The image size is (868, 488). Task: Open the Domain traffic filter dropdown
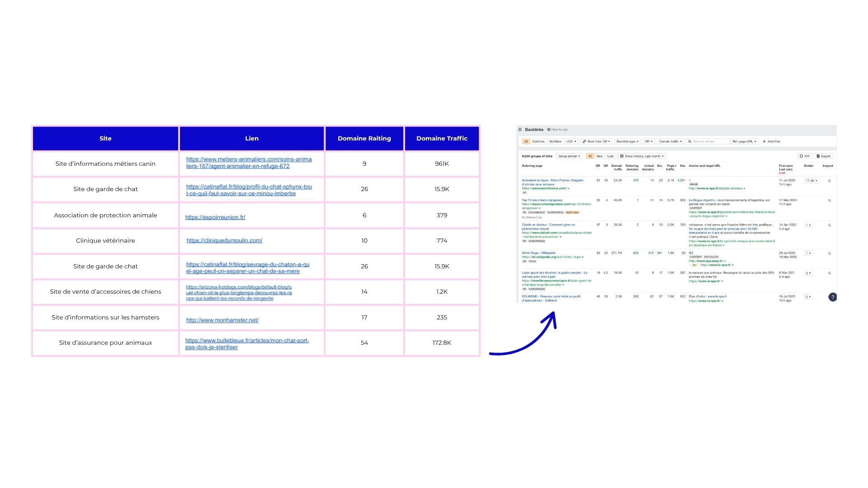point(670,141)
